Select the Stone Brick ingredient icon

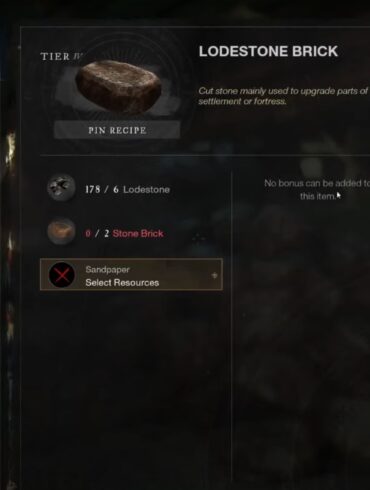61,231
